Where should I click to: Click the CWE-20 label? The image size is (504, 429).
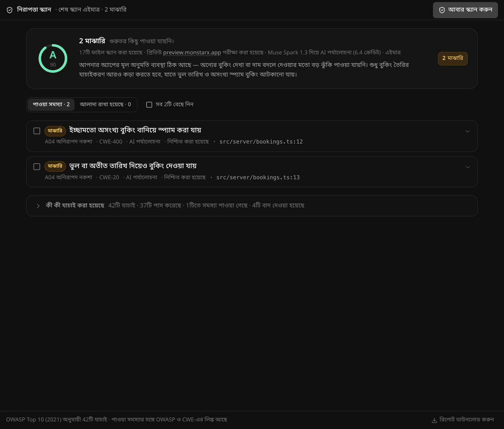coord(109,177)
